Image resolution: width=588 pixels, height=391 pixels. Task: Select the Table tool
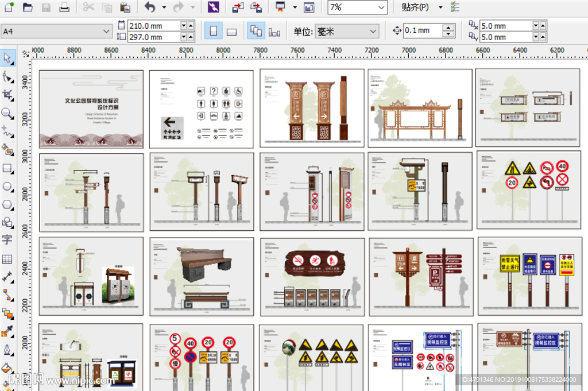point(7,259)
